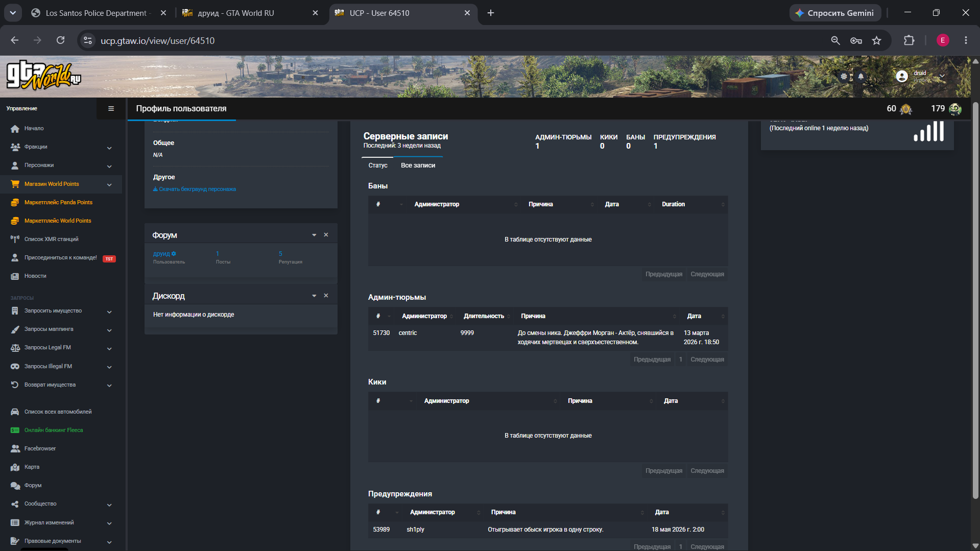Screen dimensions: 980x551
Task: Click the page vertical scrollbar
Action: click(975, 301)
